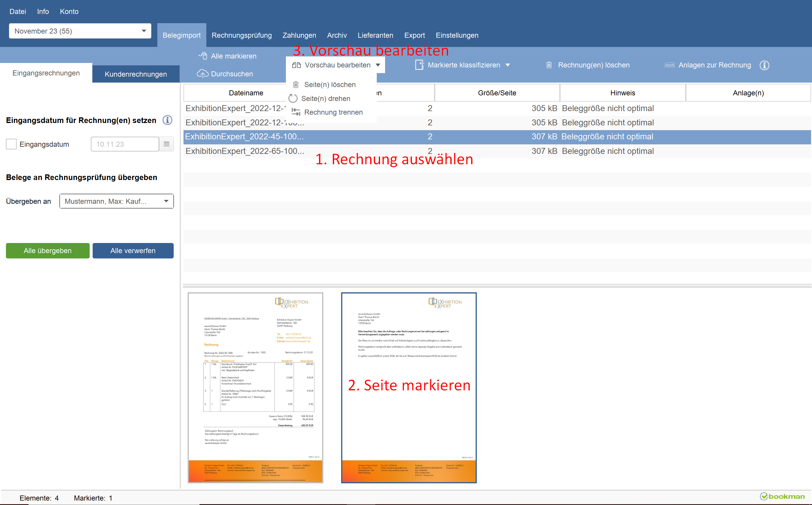The height and width of the screenshot is (505, 812).
Task: Click the bookman logo in the status bar
Action: pyautogui.click(x=782, y=496)
